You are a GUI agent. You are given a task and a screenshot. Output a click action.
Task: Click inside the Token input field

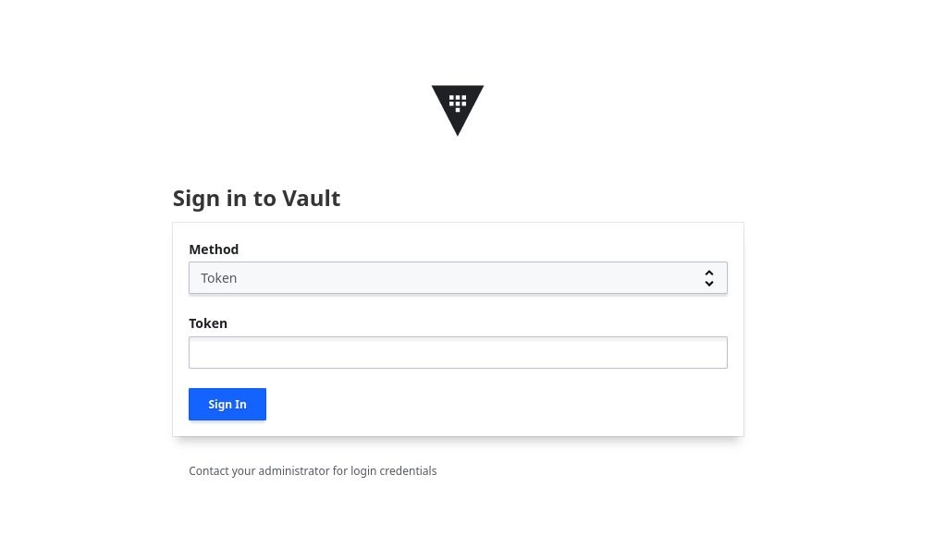pyautogui.click(x=458, y=352)
